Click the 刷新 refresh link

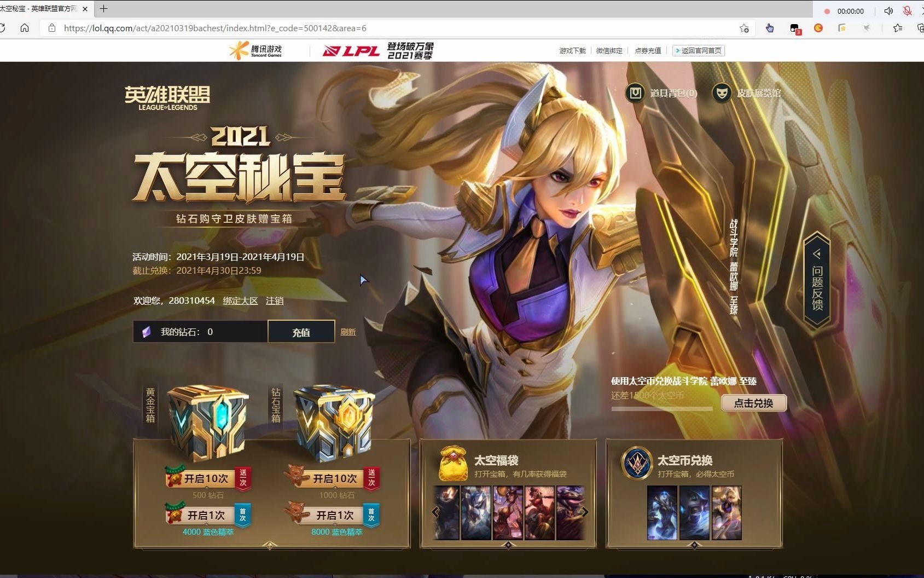(348, 332)
